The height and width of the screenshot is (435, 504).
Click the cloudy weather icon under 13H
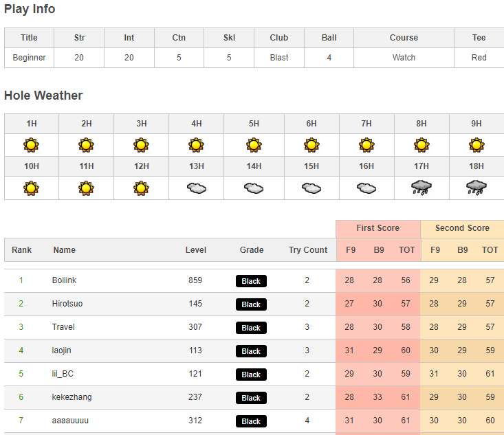(x=197, y=188)
